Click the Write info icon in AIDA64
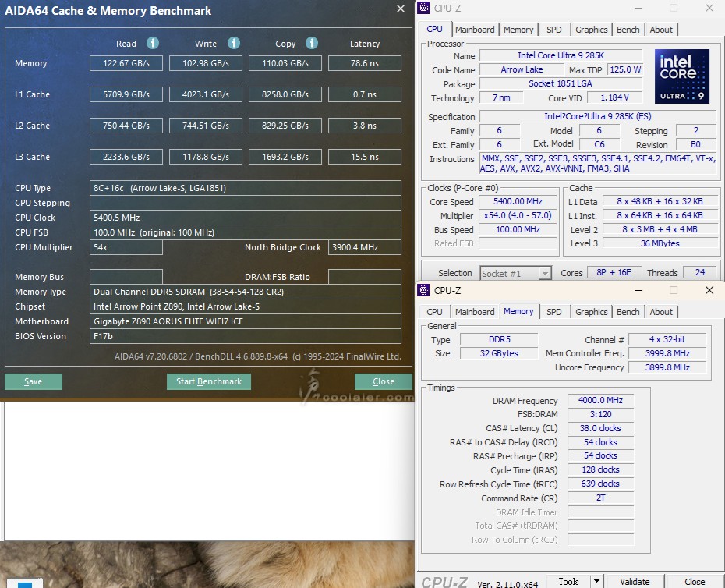Screen dimensions: 725x588 tap(234, 43)
